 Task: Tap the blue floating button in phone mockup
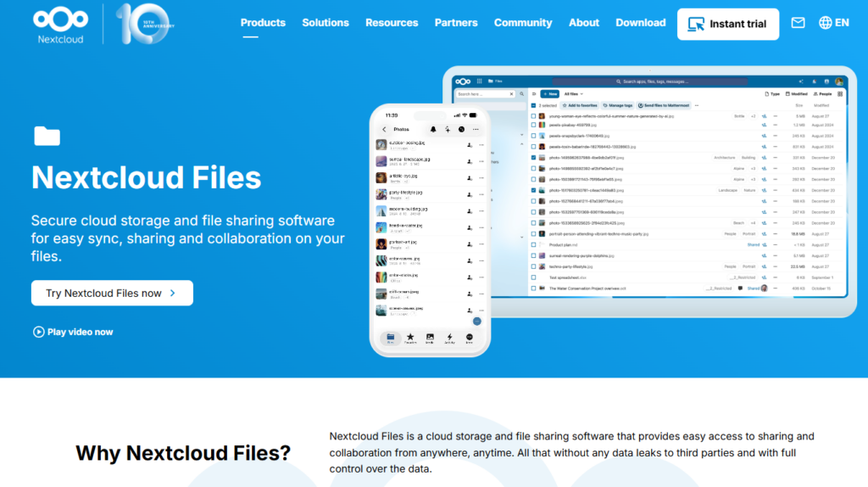pos(476,322)
